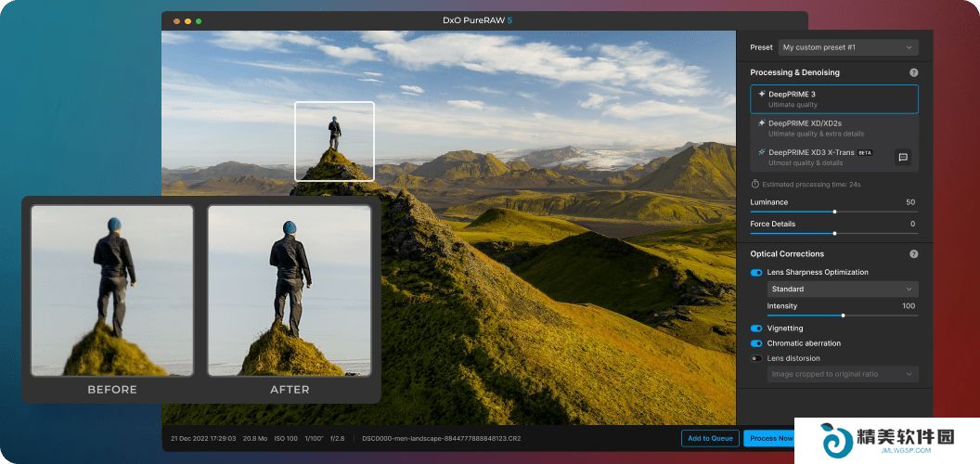Click the 20.8 Mo file size text
The image size is (980, 464).
click(255, 438)
